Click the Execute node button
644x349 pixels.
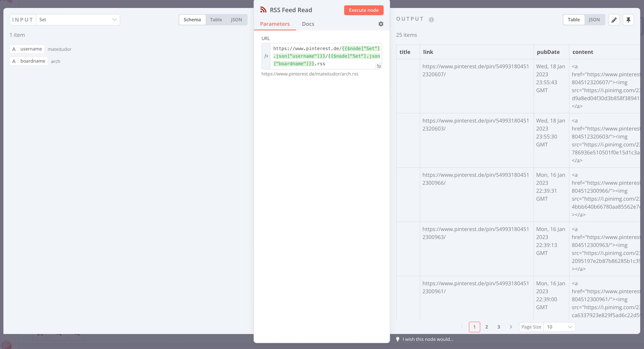point(364,10)
